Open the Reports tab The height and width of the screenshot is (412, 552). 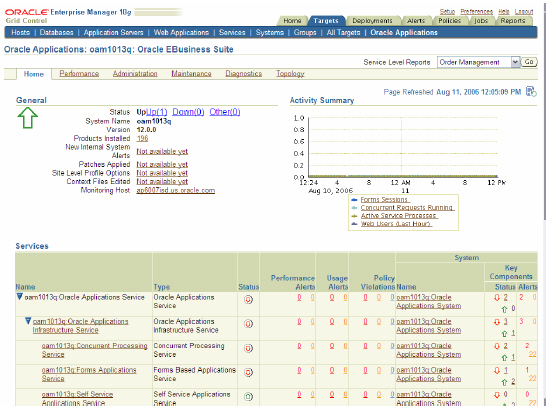(x=513, y=21)
